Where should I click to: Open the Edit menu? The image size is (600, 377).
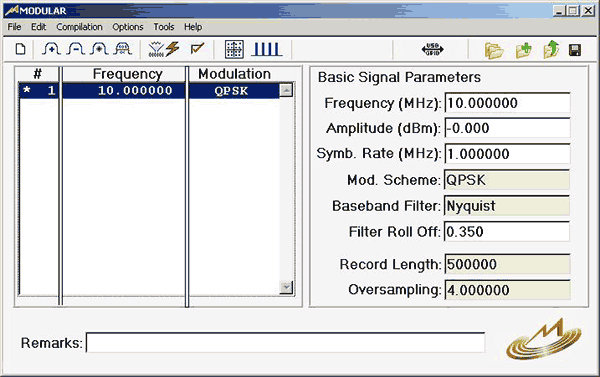(38, 27)
